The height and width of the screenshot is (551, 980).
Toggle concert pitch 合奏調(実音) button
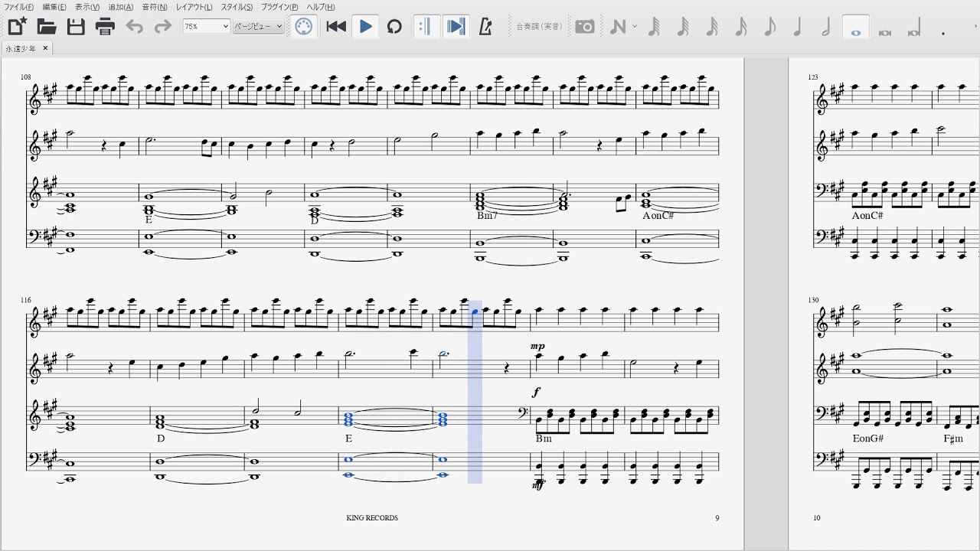click(x=539, y=27)
